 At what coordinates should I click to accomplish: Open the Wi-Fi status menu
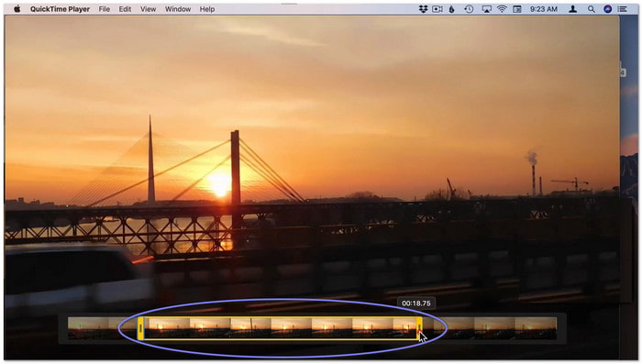pyautogui.click(x=502, y=8)
